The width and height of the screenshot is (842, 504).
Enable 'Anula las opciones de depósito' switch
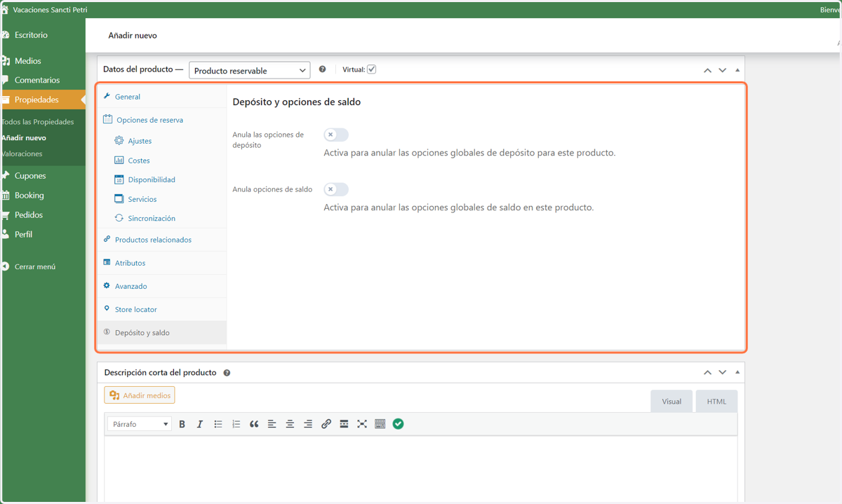tap(336, 135)
